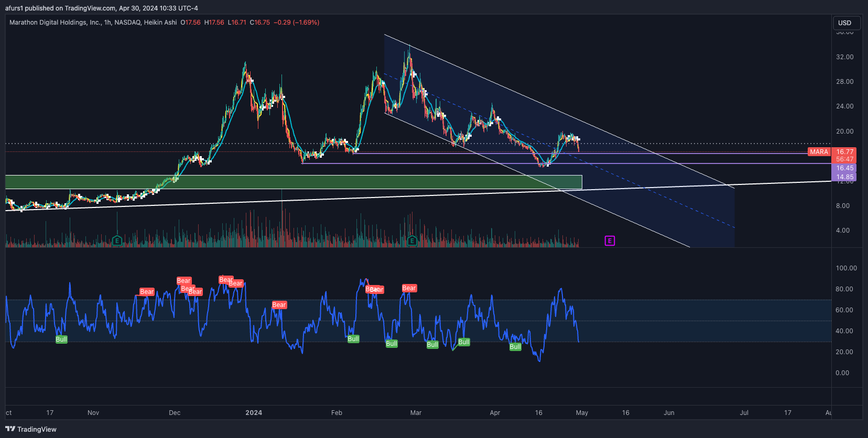
Task: Click the Jun label on time axis
Action: [669, 413]
